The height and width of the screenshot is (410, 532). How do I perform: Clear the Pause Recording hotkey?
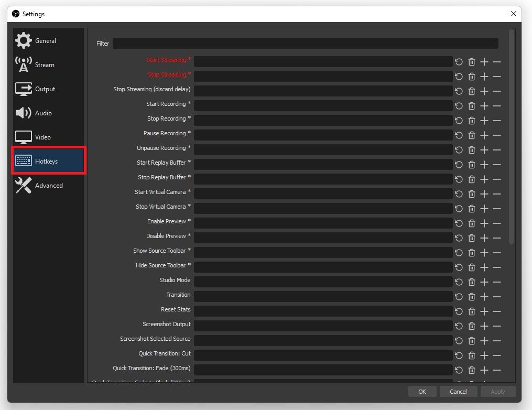pos(472,135)
